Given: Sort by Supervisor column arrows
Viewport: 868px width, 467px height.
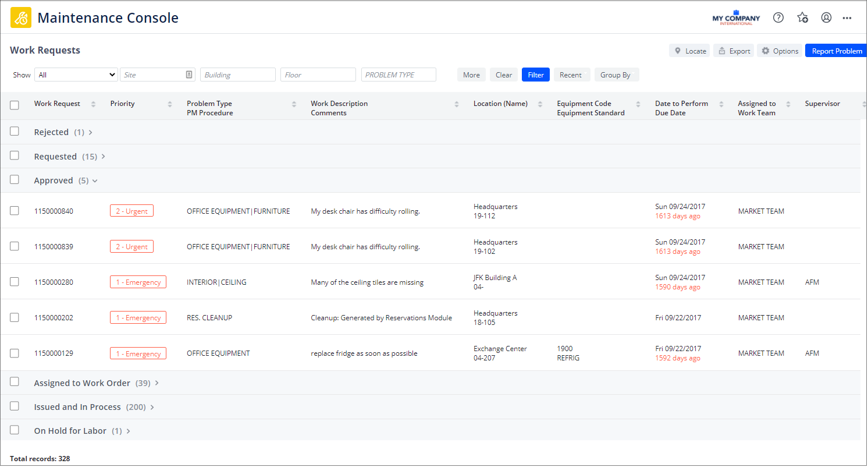Looking at the screenshot, I should 864,104.
